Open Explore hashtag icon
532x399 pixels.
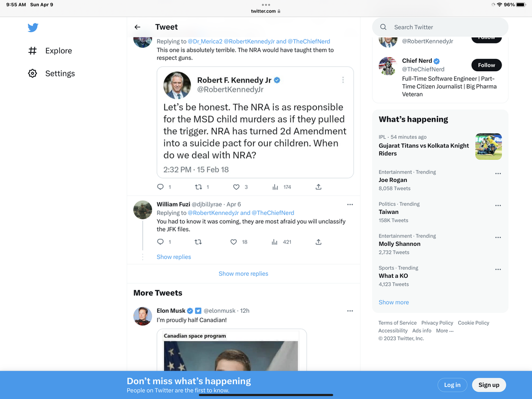[x=32, y=50]
